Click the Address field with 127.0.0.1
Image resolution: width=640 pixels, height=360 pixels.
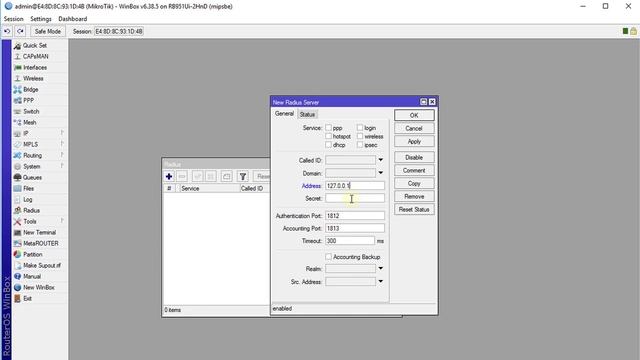click(x=355, y=186)
